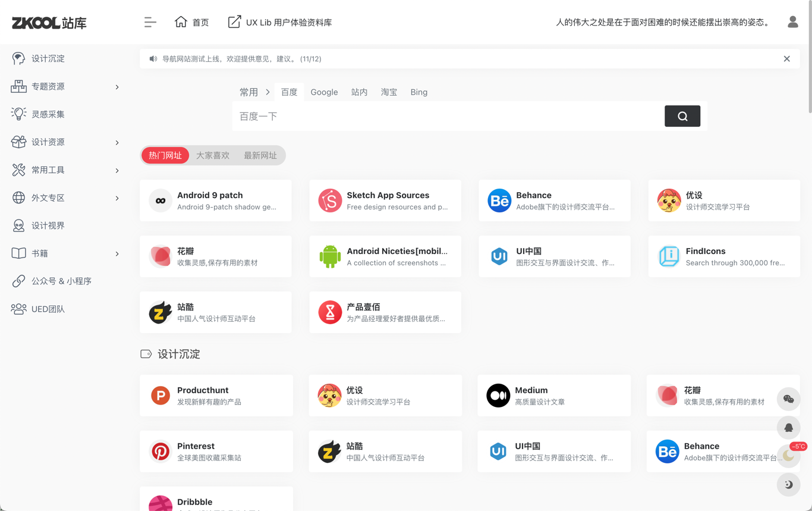The width and height of the screenshot is (812, 511).
Task: Open the 常用 search category dropdown
Action: tap(254, 92)
